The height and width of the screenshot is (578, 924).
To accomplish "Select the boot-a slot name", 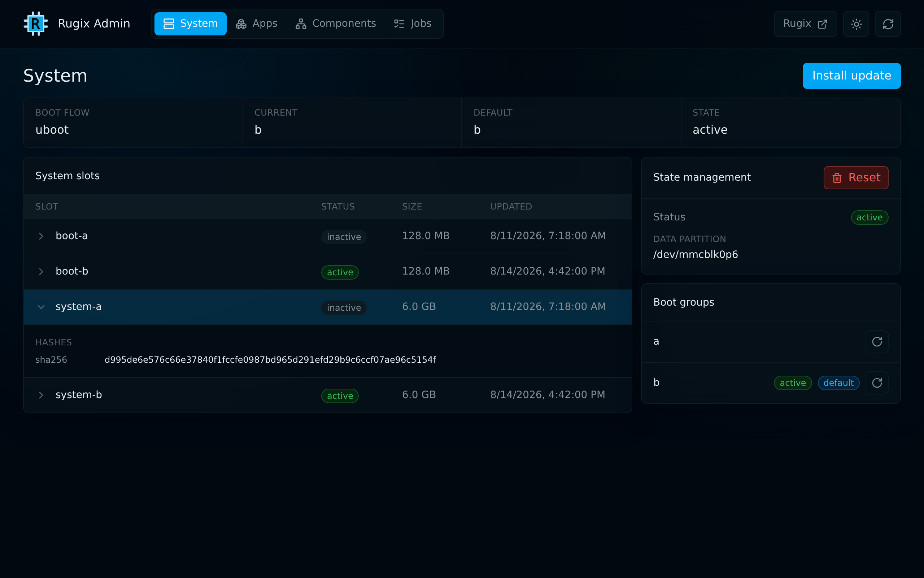I will tap(72, 236).
